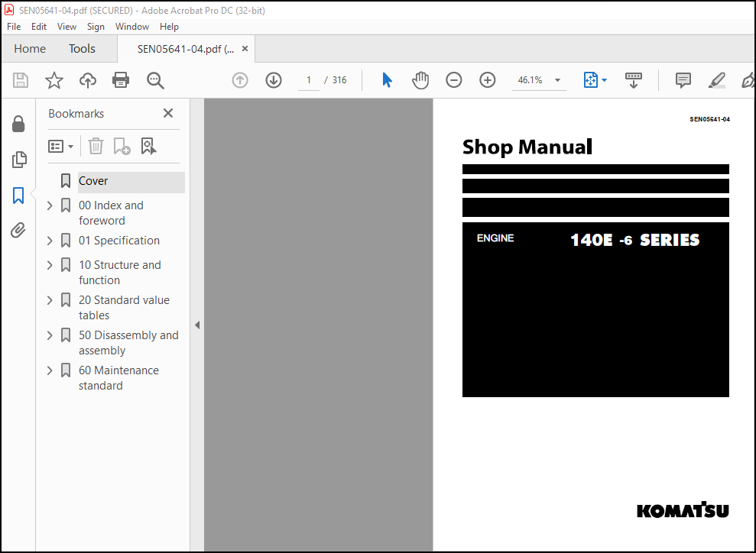Select the SEN05641-04.pdf document tab
Image resolution: width=756 pixels, height=553 pixels.
[185, 49]
